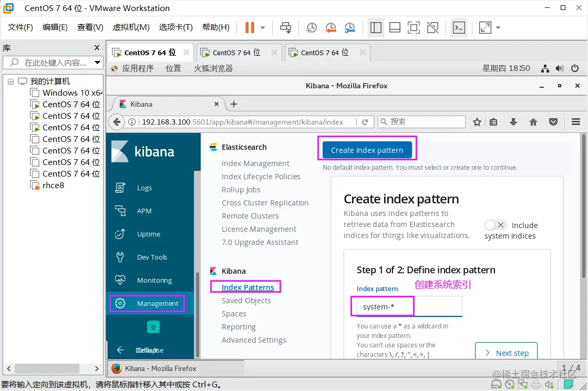Open the Index Management link

255,163
